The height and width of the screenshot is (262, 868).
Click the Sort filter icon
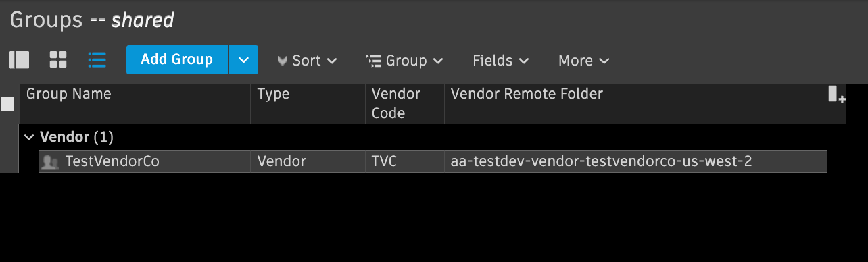point(283,61)
